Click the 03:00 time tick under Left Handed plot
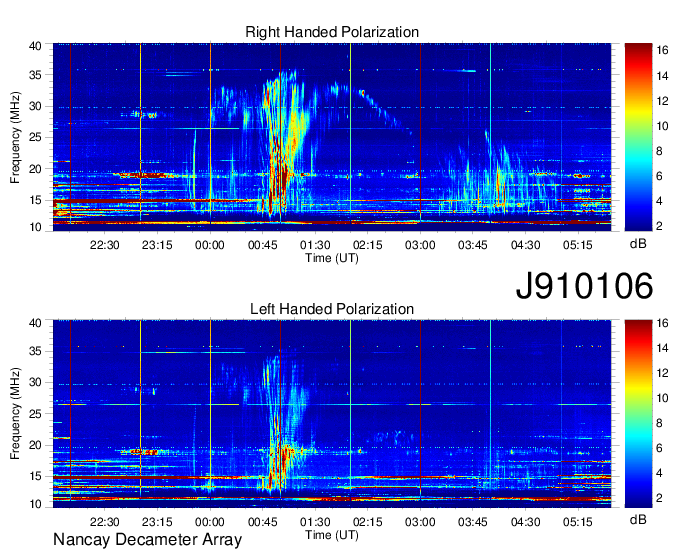 point(420,522)
